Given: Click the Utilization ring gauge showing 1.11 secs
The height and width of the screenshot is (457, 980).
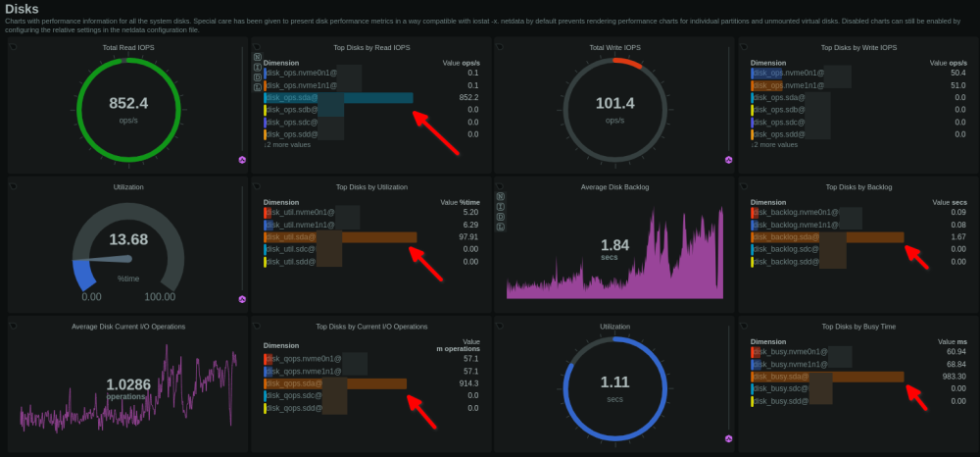Looking at the screenshot, I should (615, 389).
